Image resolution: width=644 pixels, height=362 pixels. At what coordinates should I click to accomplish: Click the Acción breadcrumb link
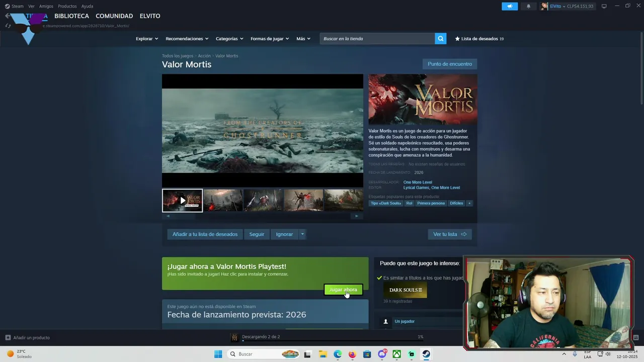pos(204,56)
